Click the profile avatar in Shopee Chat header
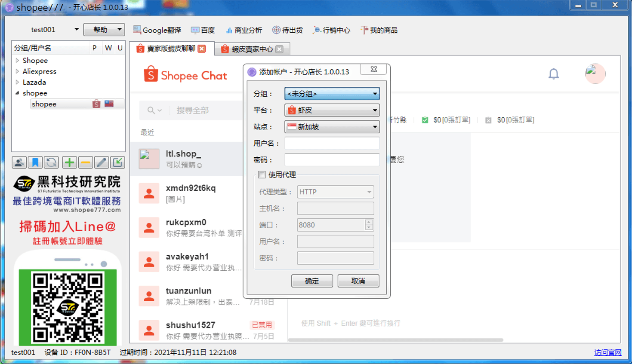 [595, 74]
